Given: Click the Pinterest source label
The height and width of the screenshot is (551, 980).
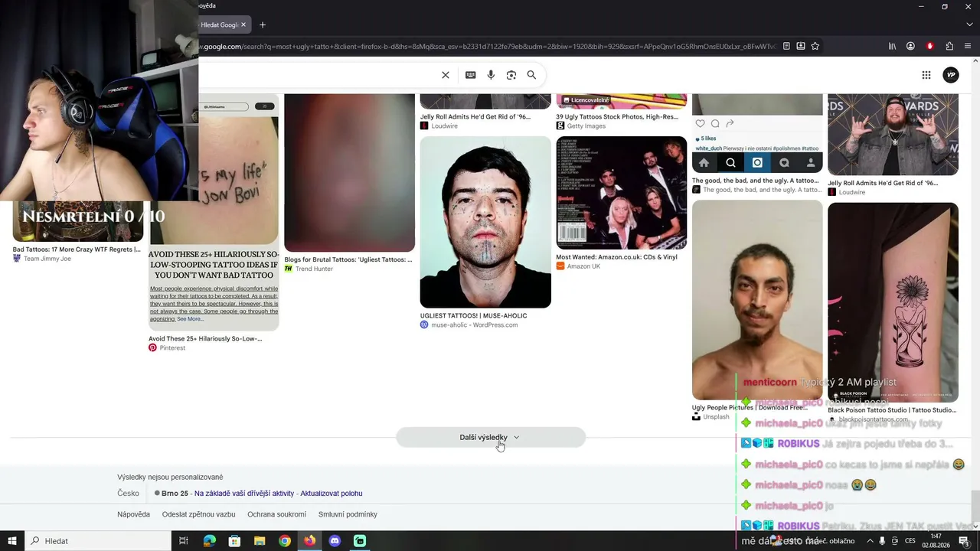Looking at the screenshot, I should click(x=172, y=348).
